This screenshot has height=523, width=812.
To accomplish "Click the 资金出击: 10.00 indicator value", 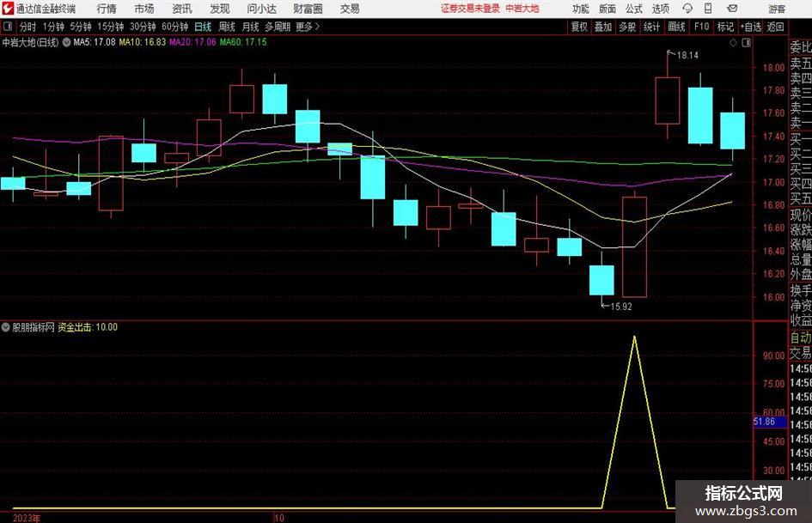I will [x=88, y=327].
